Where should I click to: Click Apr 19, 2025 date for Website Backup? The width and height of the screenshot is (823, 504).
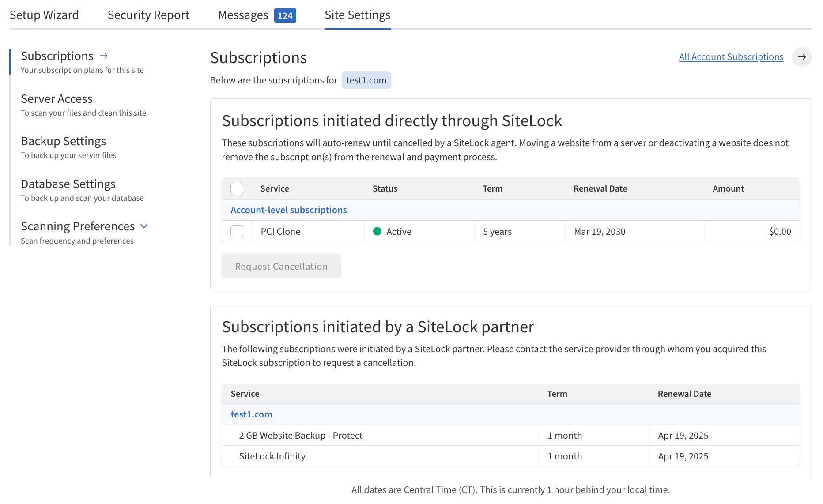(683, 436)
